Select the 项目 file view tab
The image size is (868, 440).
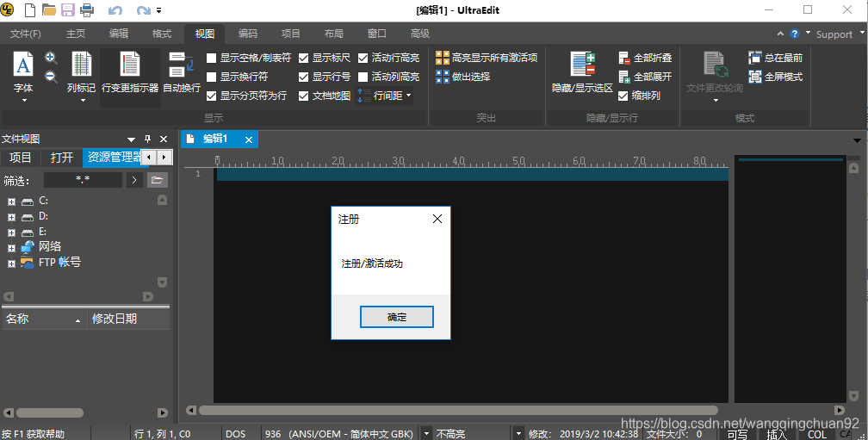21,158
